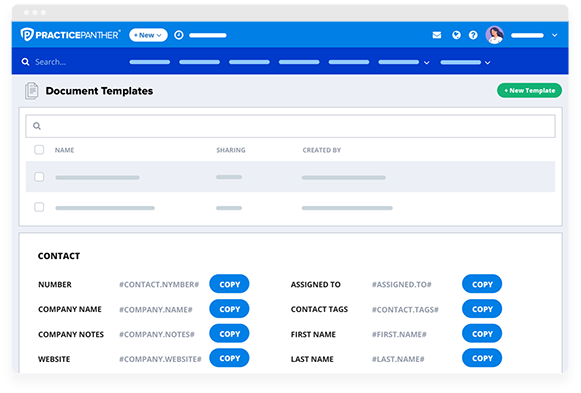581x393 pixels.
Task: Copy the #CONTACT.TAGS# field
Action: pyautogui.click(x=482, y=309)
